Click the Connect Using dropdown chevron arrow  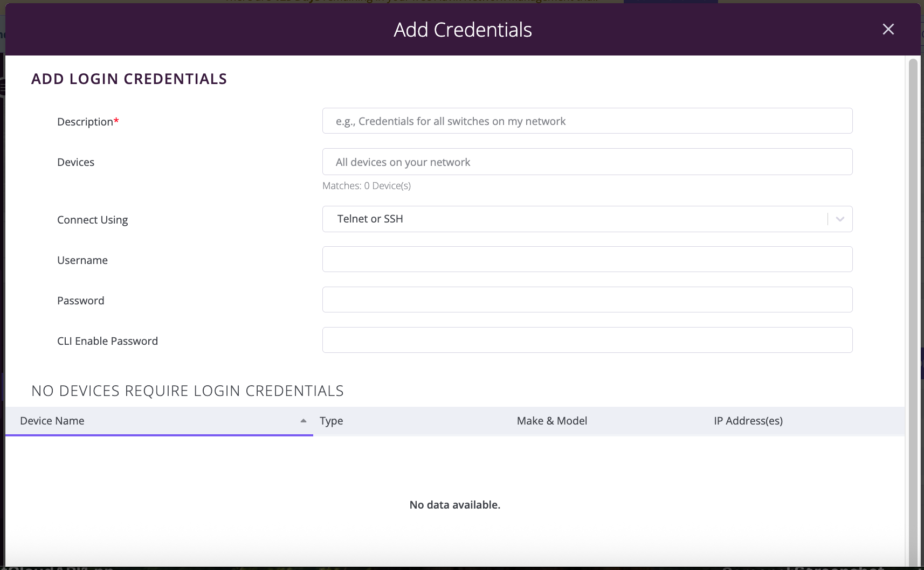pos(839,219)
